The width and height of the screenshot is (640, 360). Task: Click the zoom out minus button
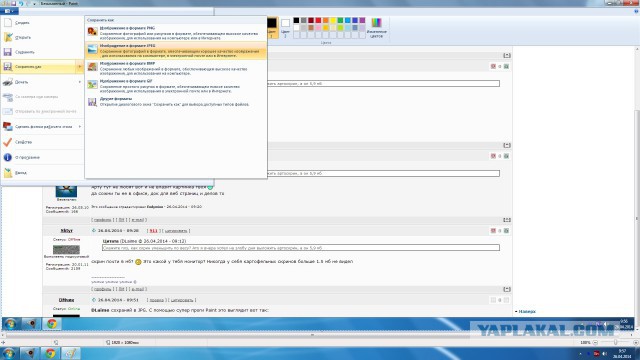pyautogui.click(x=596, y=342)
